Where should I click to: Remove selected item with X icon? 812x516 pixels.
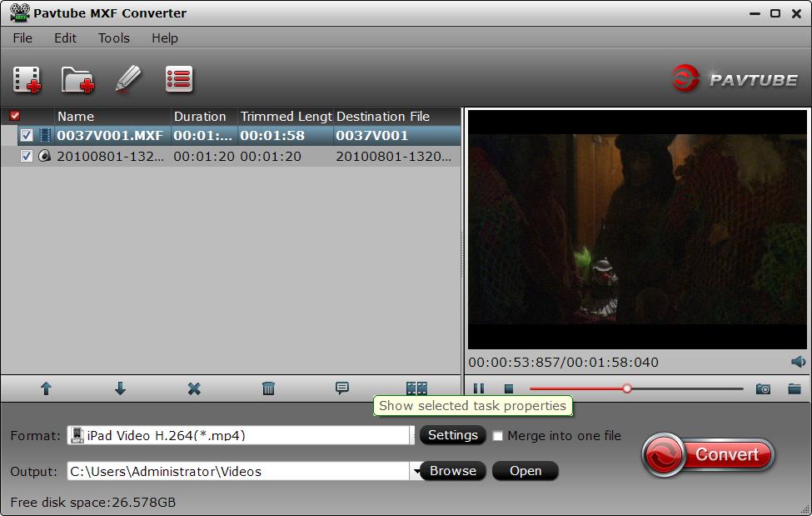coord(194,388)
